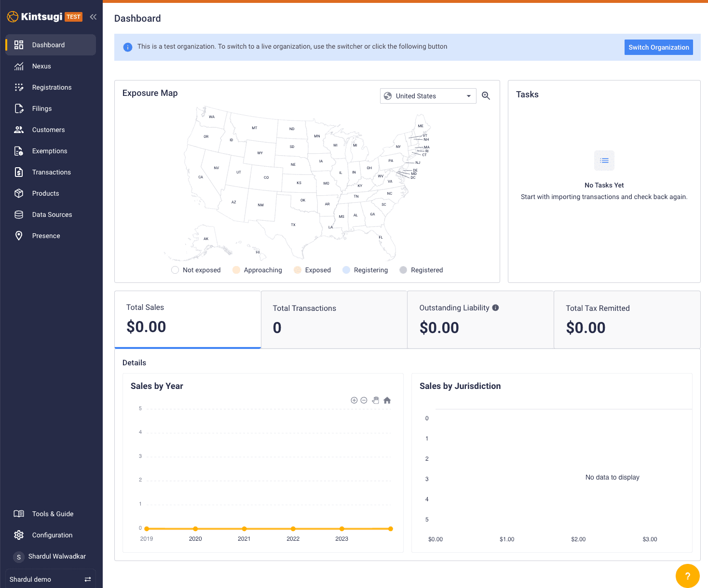Open Exemptions page link
The image size is (708, 588).
point(51,151)
